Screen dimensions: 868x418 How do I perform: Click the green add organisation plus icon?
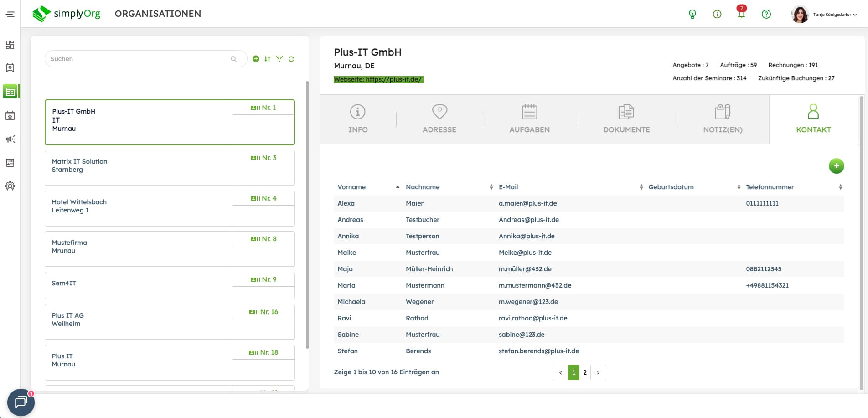pyautogui.click(x=256, y=59)
